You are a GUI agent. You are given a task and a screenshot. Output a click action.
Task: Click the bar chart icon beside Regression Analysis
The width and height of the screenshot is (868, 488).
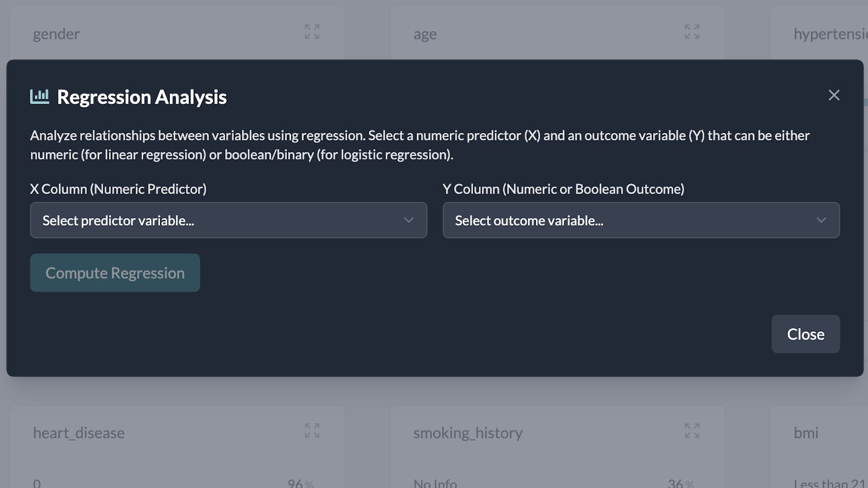(40, 97)
